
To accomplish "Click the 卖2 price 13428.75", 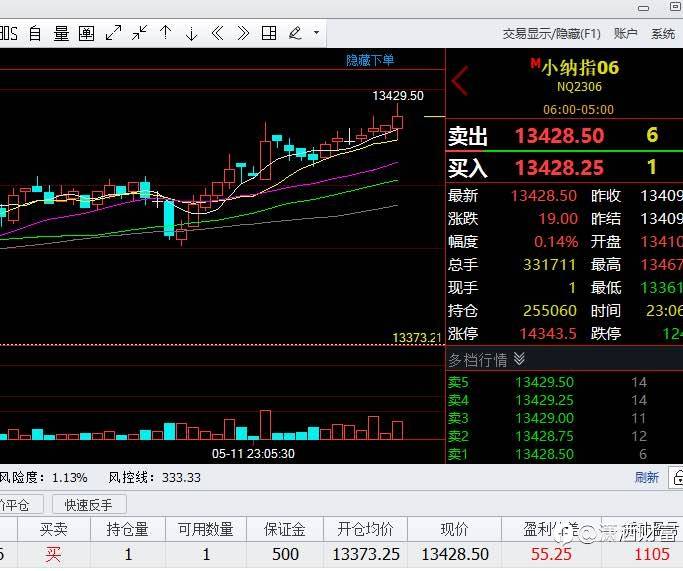I will click(x=544, y=436).
